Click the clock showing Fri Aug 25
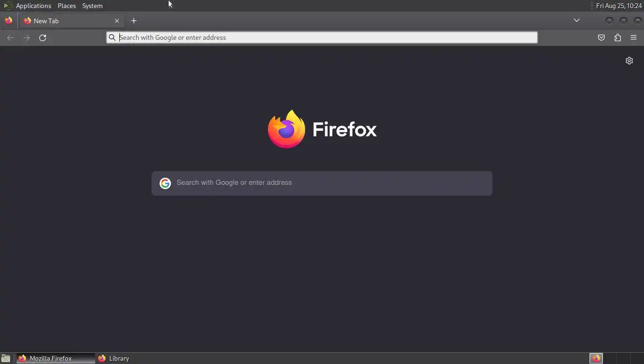This screenshot has height=364, width=644. click(x=619, y=6)
